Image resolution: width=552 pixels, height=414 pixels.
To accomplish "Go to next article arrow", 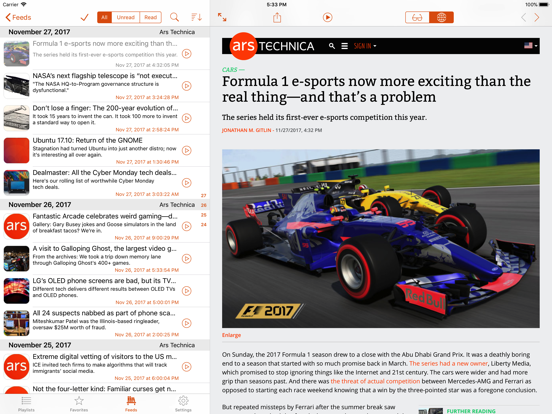I will pyautogui.click(x=537, y=17).
